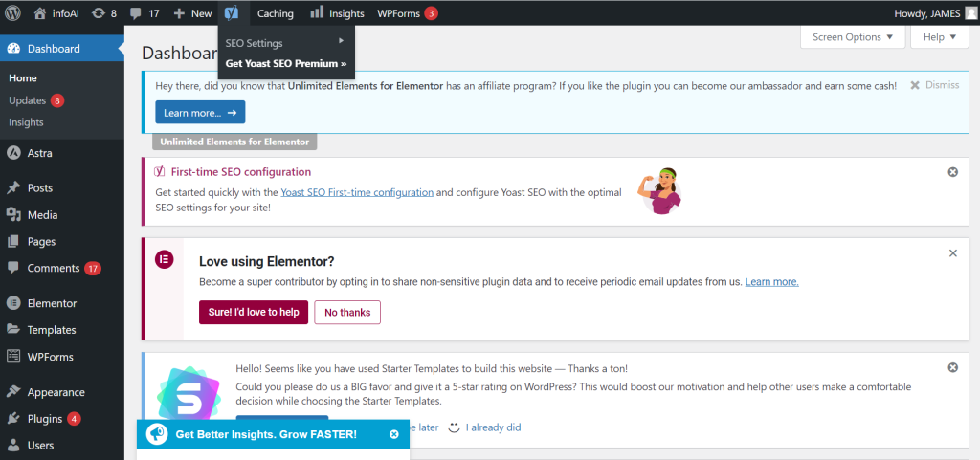Screen dimensions: 980x460
Task: Click I already did link
Action: 493,427
